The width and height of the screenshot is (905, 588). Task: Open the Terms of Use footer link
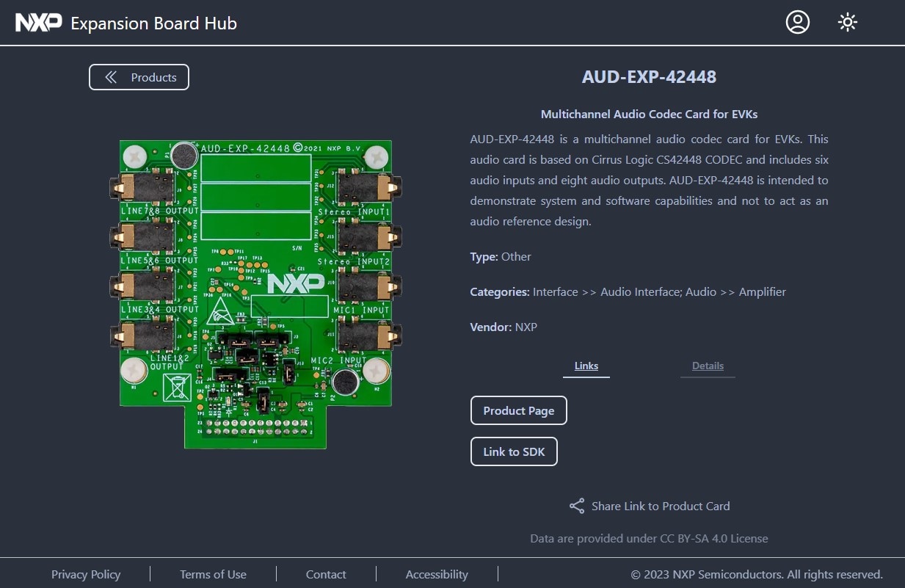(x=213, y=574)
